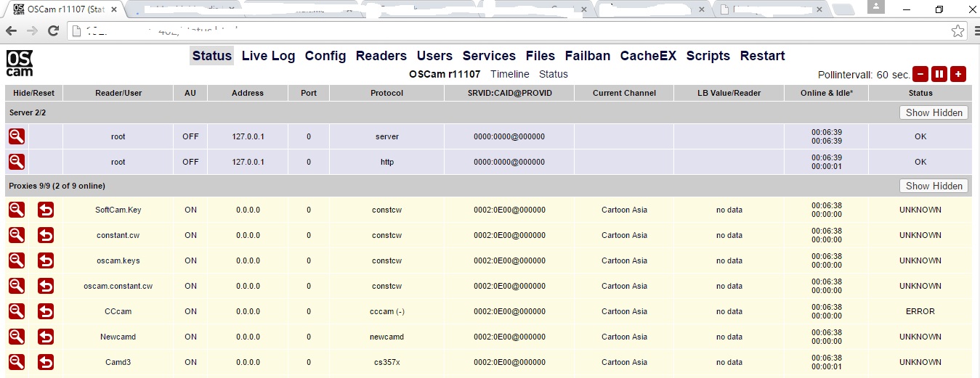Open the Status sub-link beside Timeline

coord(554,74)
